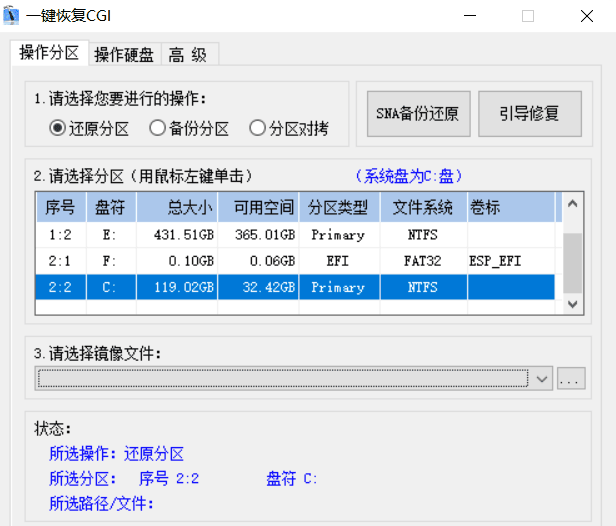Click the partition list scrollbar thumb
This screenshot has height=526, width=616.
[x=572, y=263]
